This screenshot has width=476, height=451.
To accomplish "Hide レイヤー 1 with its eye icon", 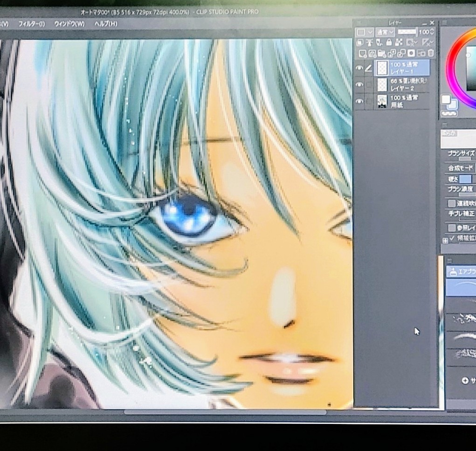I will tap(359, 68).
